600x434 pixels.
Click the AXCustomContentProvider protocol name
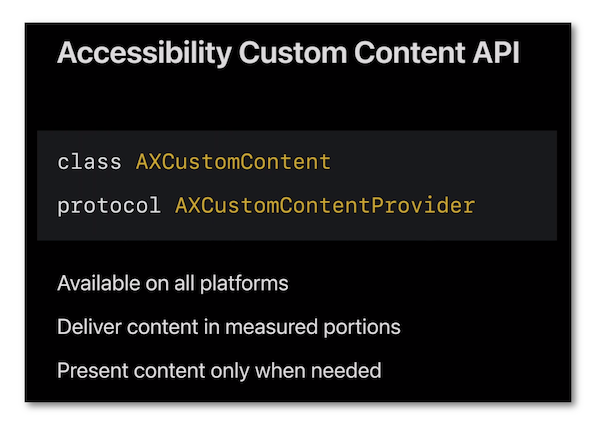click(325, 206)
